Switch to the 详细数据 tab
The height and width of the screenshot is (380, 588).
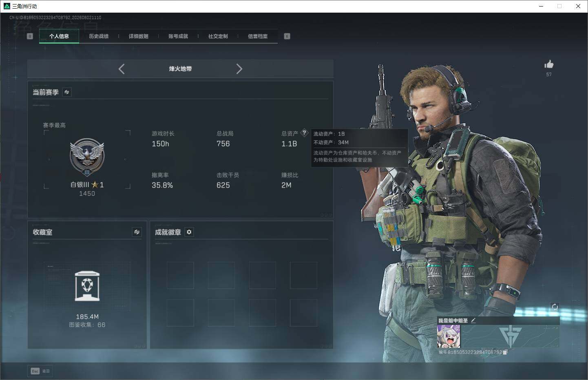(x=139, y=36)
